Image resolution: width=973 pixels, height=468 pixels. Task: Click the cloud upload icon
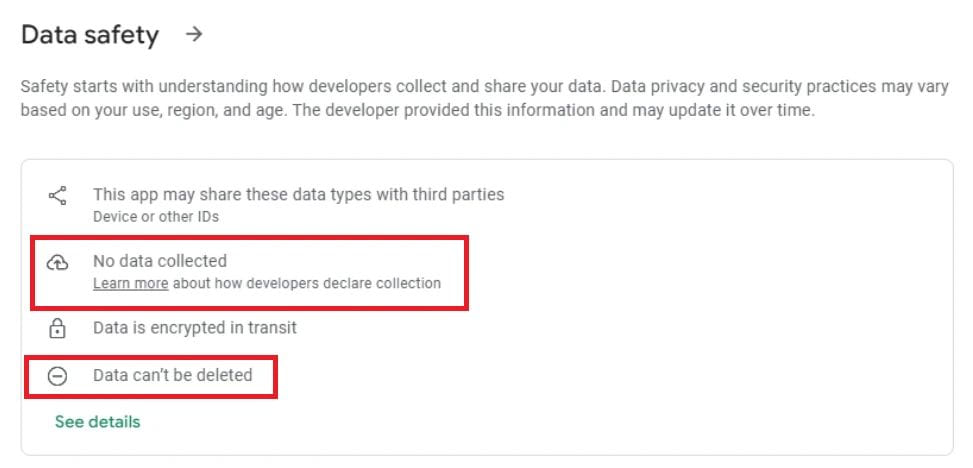[58, 263]
